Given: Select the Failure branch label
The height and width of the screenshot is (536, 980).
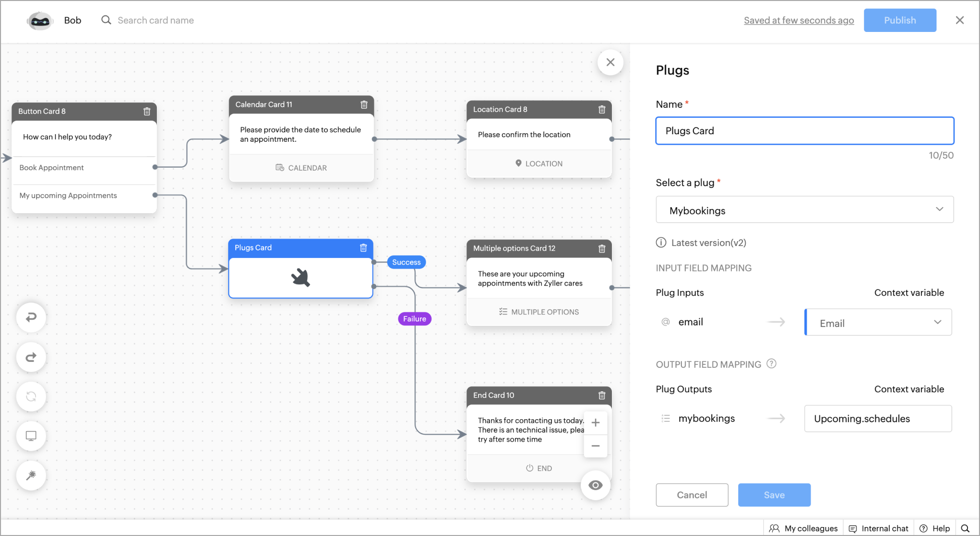Looking at the screenshot, I should pyautogui.click(x=415, y=319).
